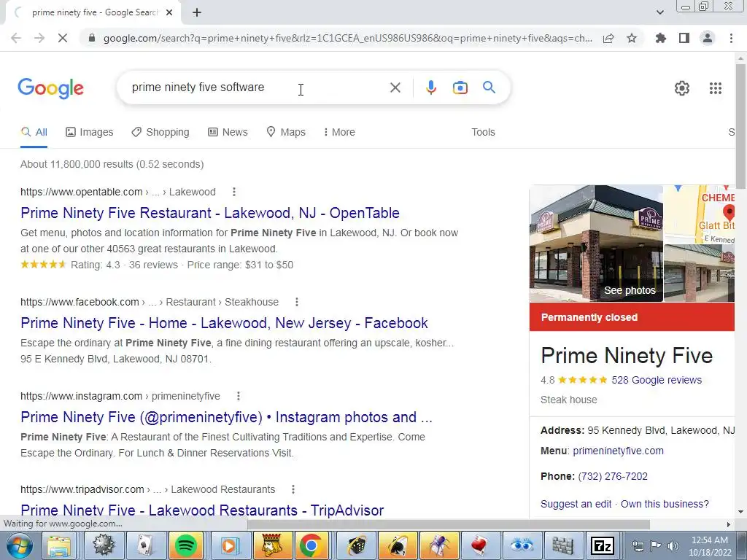Open Chrome three-dot menu
This screenshot has width=747, height=560.
click(x=731, y=38)
